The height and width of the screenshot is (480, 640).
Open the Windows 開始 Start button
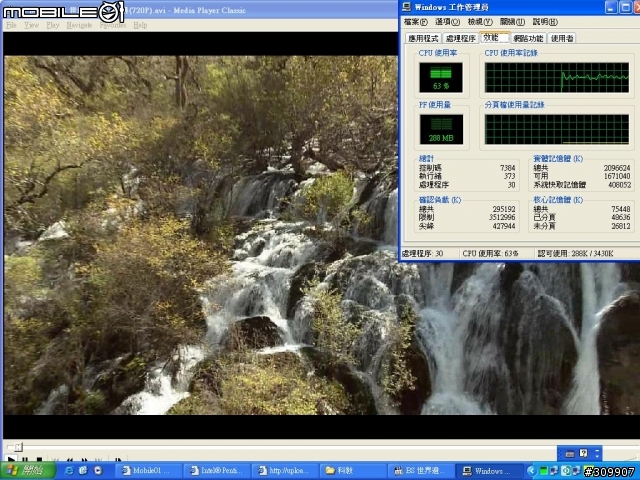tap(27, 471)
